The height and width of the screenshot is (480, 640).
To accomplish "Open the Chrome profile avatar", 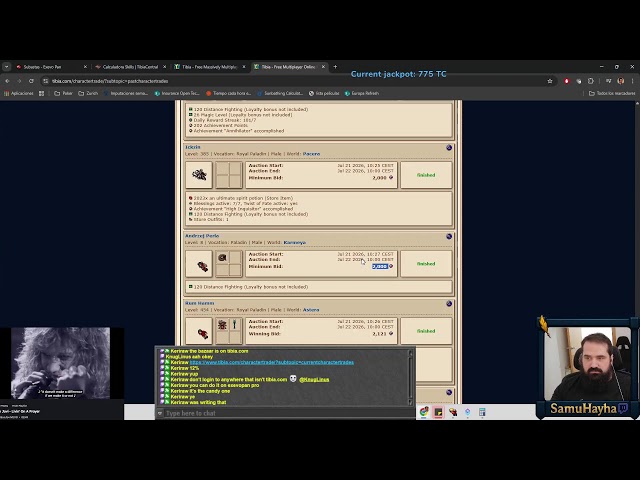I will 620,81.
